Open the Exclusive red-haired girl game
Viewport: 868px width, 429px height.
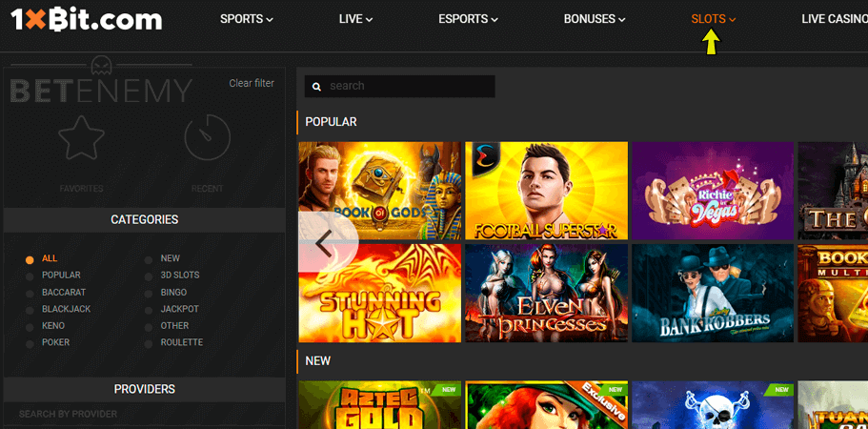(546, 404)
